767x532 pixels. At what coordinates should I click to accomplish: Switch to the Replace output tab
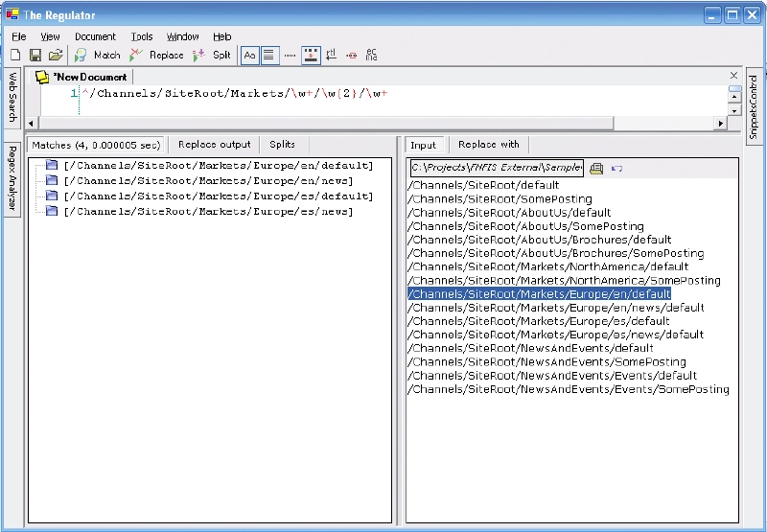[214, 145]
